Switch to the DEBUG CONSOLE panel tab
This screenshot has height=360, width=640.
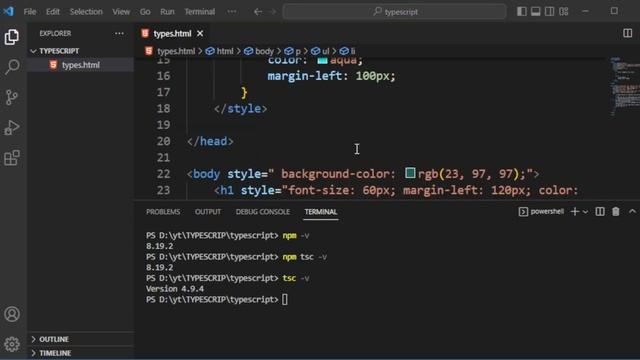click(263, 212)
